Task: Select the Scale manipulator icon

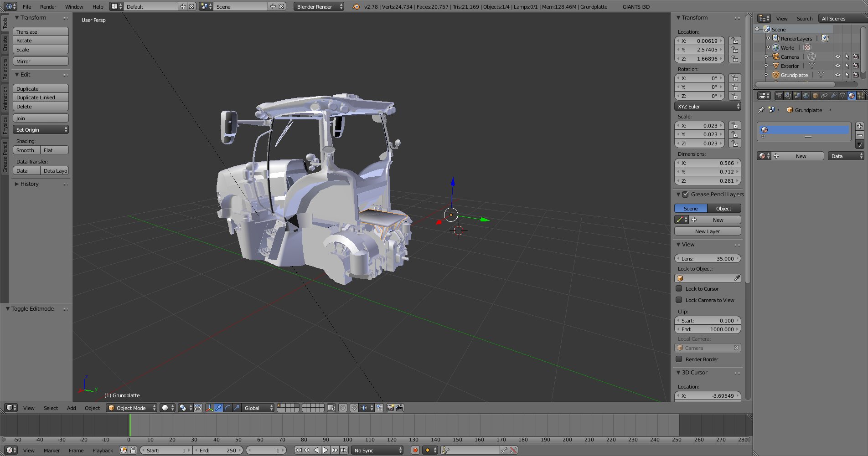Action: [237, 408]
